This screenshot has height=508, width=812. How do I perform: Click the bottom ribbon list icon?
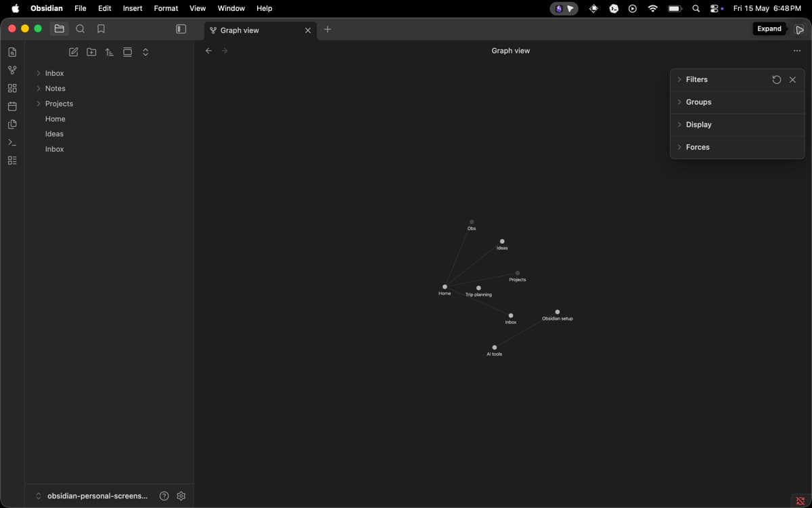tap(12, 161)
